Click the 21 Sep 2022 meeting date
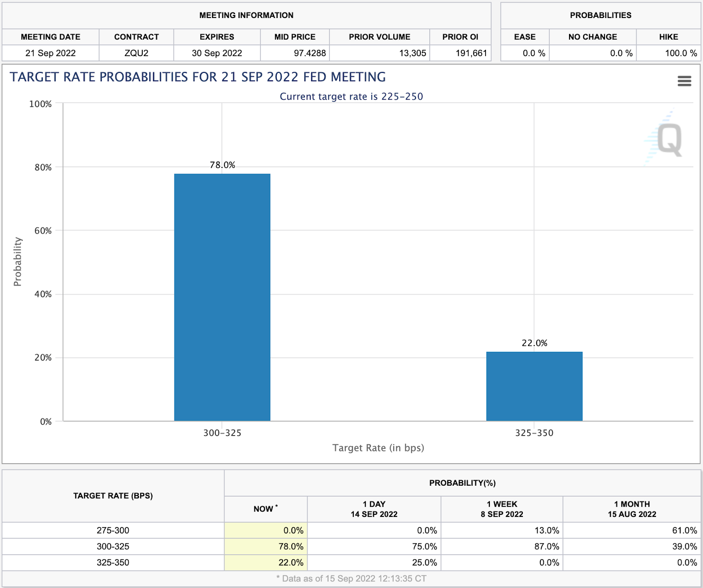 click(x=50, y=53)
